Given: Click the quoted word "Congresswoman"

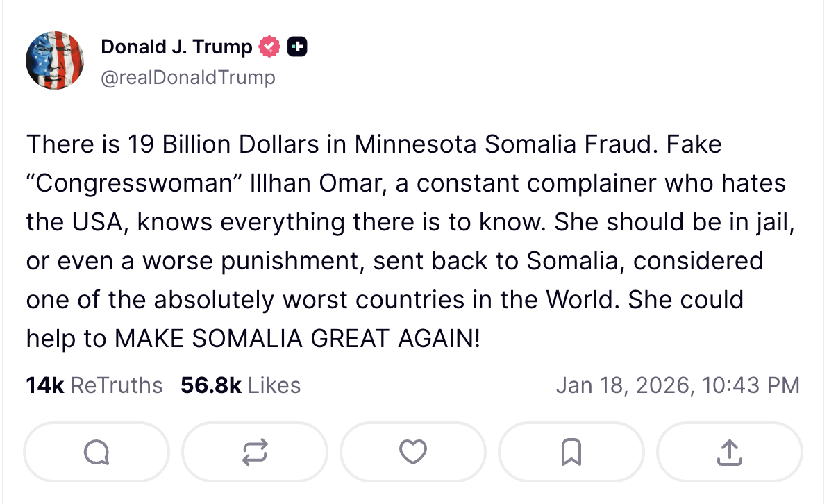Looking at the screenshot, I should coord(133,183).
